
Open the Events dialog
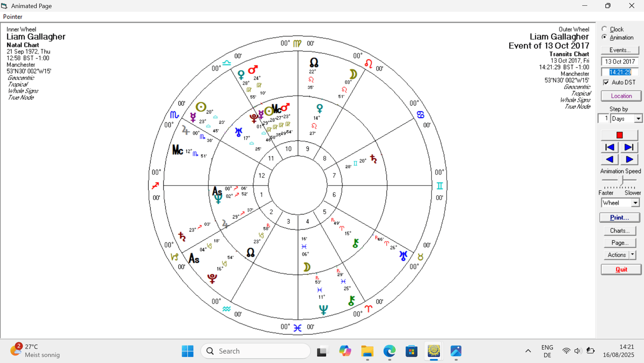(x=620, y=50)
